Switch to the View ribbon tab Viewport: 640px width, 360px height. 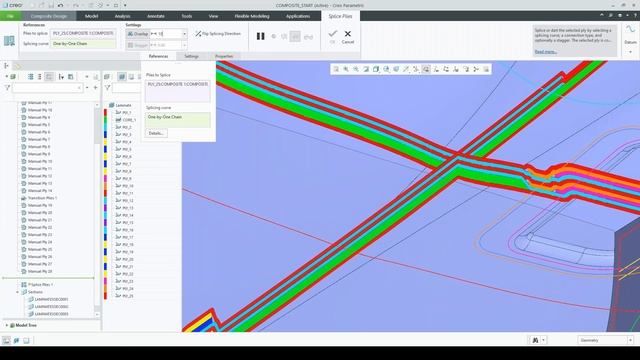(213, 16)
